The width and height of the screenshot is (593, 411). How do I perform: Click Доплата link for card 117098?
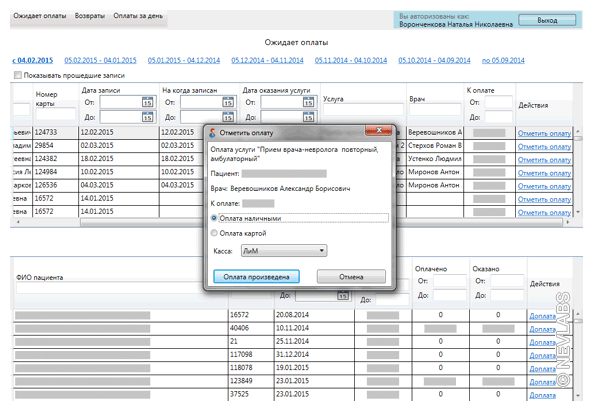point(542,355)
